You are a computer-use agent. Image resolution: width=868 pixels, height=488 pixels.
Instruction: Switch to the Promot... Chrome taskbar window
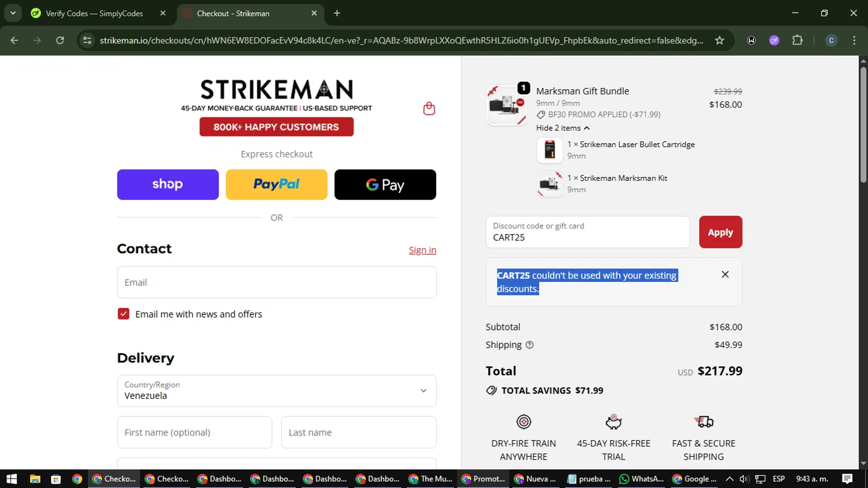tap(483, 479)
